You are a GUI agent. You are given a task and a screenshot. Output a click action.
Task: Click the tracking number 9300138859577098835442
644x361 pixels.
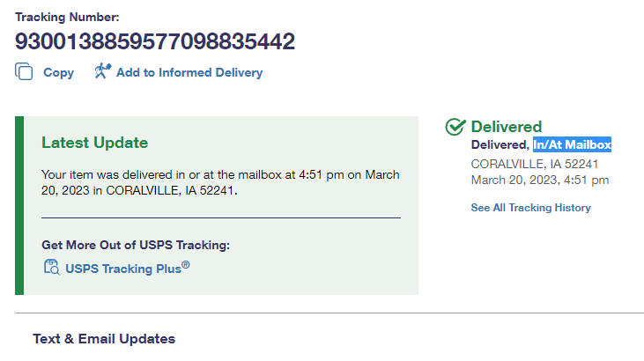pyautogui.click(x=155, y=41)
